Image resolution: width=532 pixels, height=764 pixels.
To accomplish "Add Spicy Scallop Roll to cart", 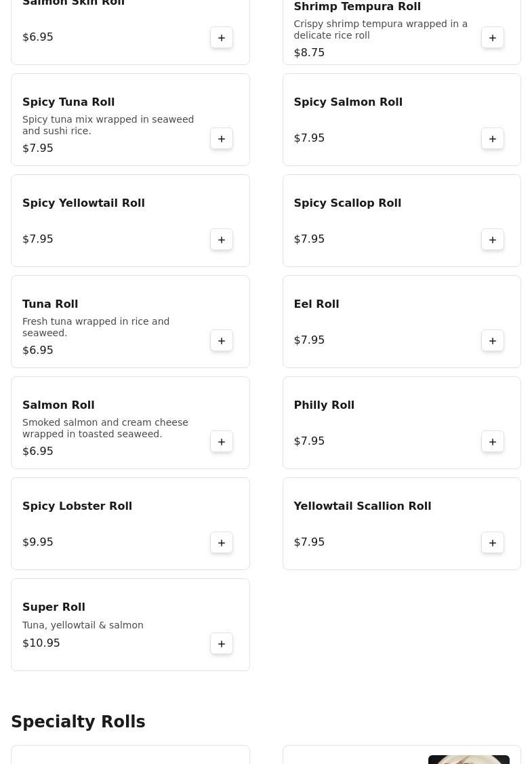I will [x=493, y=239].
